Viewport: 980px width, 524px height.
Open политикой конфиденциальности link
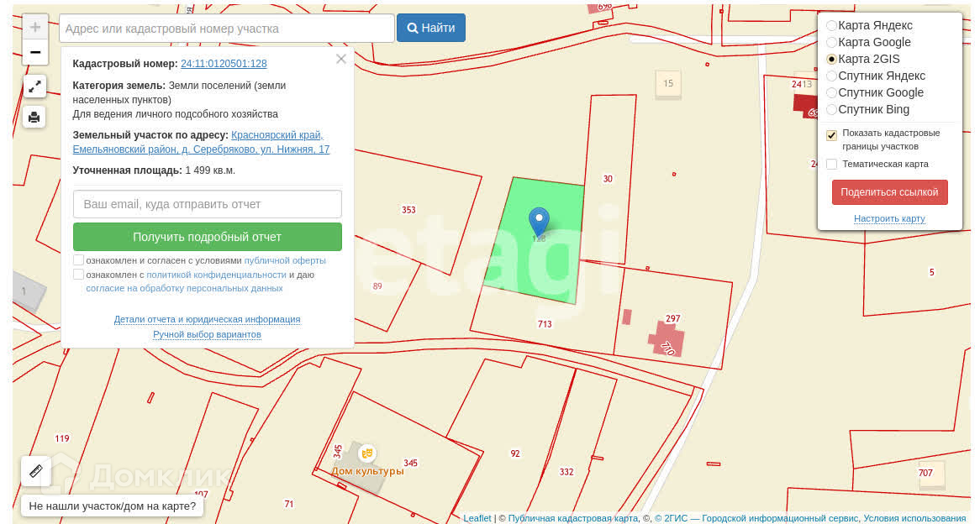(x=216, y=275)
